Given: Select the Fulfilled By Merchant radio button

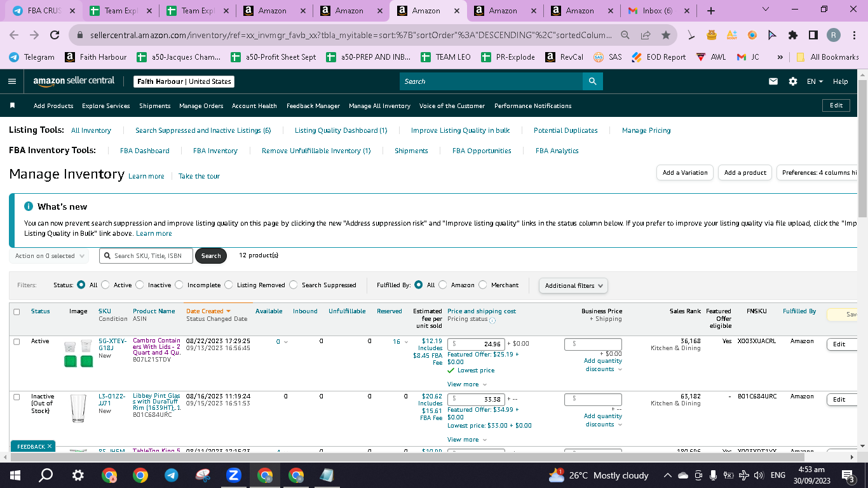Looking at the screenshot, I should tap(483, 285).
